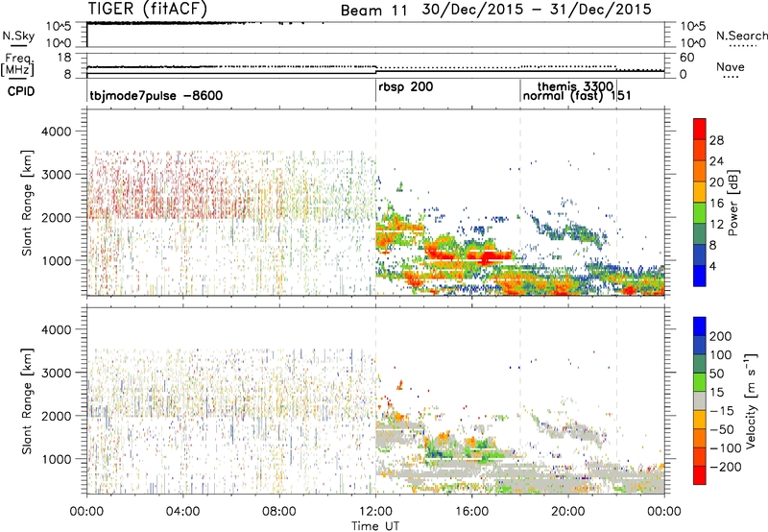Image resolution: width=768 pixels, height=532 pixels.
Task: Click the 20 label on power colorbar
Action: (716, 182)
